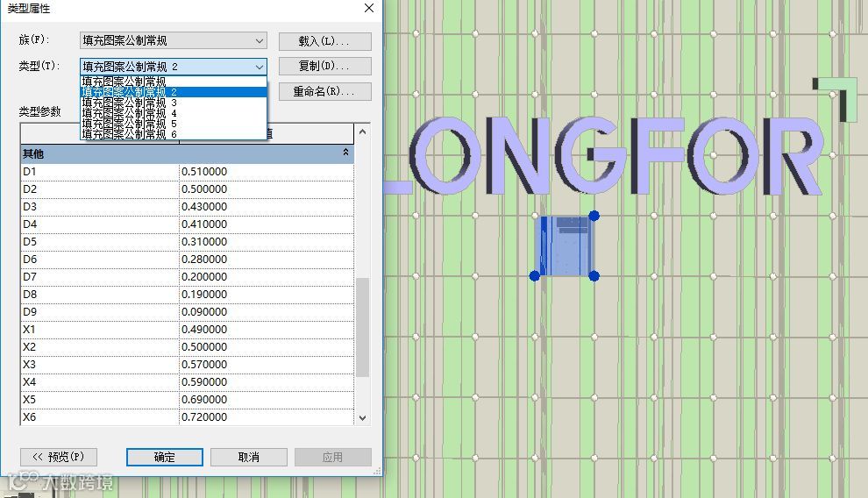Edit the X1 value 0.490000

(x=267, y=330)
